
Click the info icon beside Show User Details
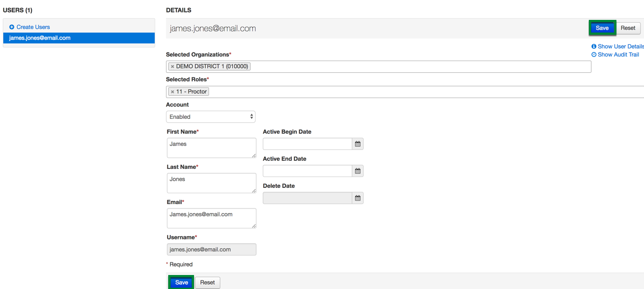594,47
